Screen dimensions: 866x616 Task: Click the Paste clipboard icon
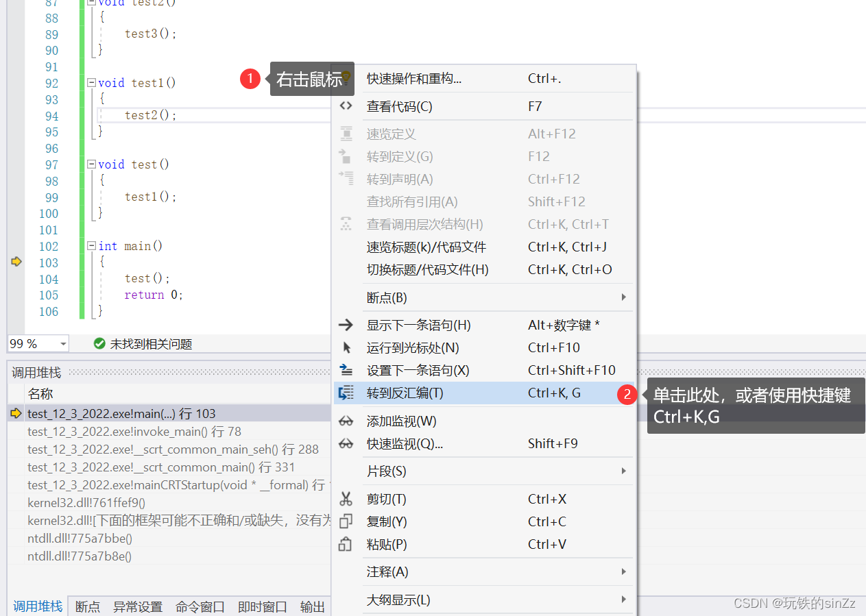pos(346,544)
